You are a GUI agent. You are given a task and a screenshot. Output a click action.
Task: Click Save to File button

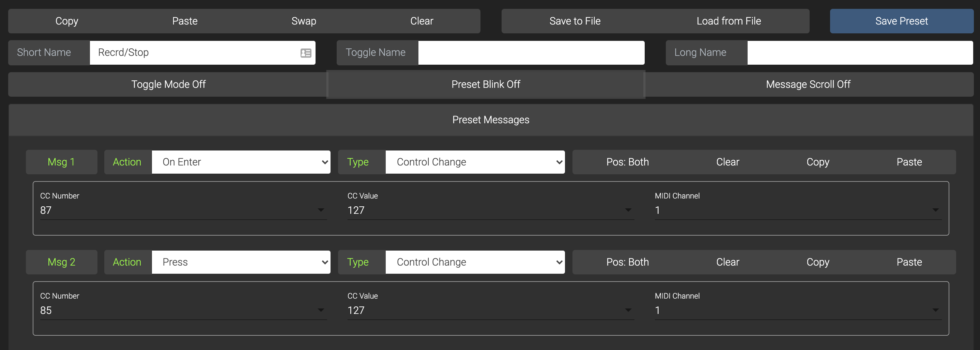[x=575, y=21]
